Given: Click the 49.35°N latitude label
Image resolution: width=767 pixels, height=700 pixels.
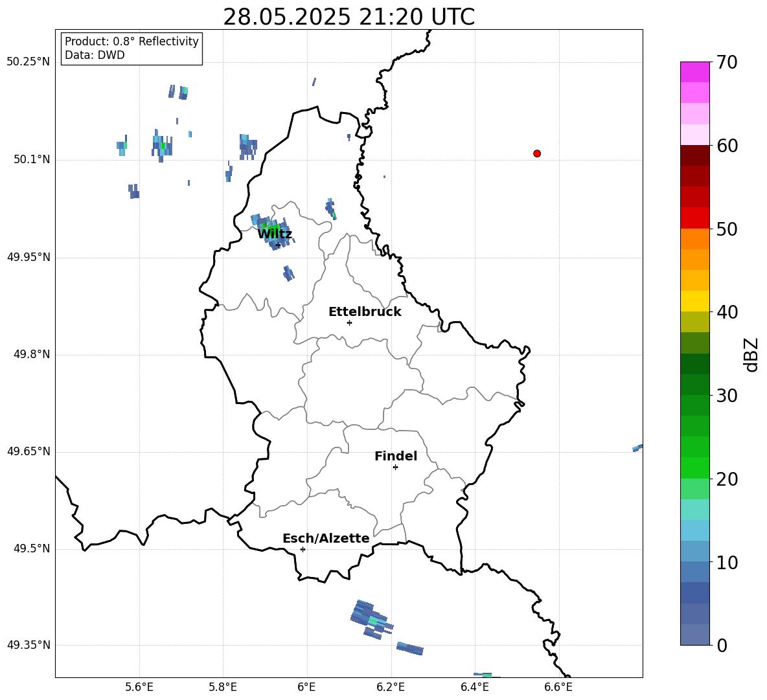Looking at the screenshot, I should (x=28, y=645).
